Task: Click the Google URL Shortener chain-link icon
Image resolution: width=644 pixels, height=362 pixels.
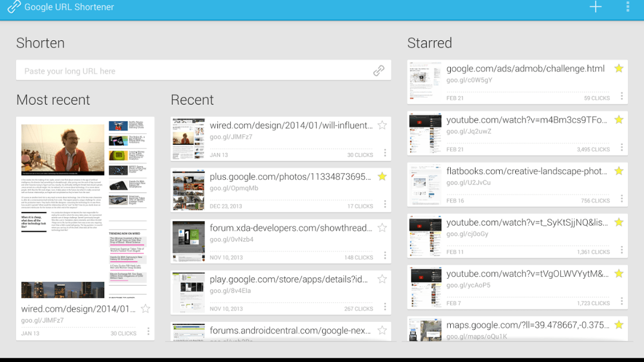Action: (x=13, y=7)
